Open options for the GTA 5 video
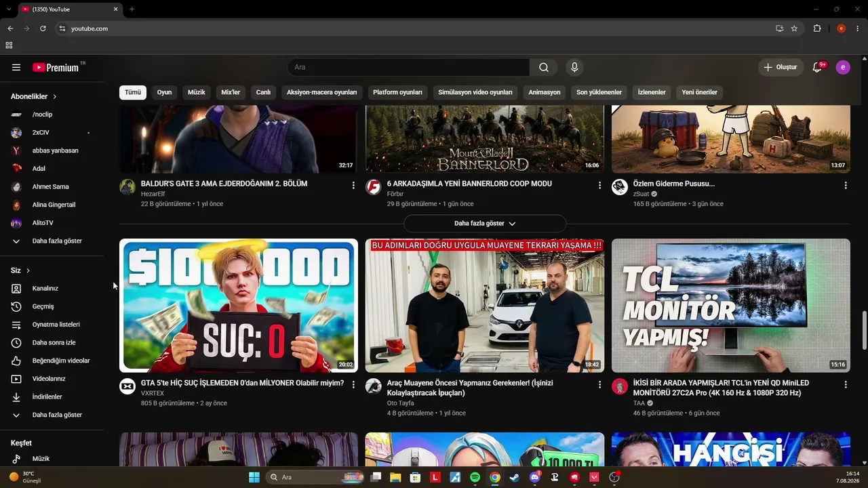 pos(353,384)
